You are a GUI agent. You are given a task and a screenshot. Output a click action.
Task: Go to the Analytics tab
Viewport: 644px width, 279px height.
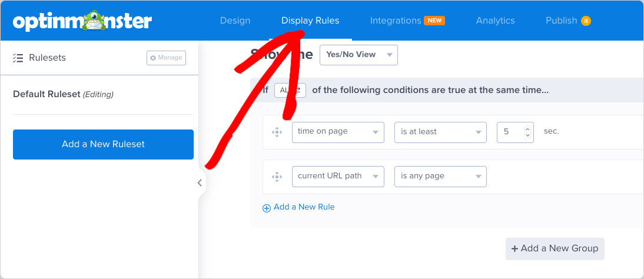(495, 21)
